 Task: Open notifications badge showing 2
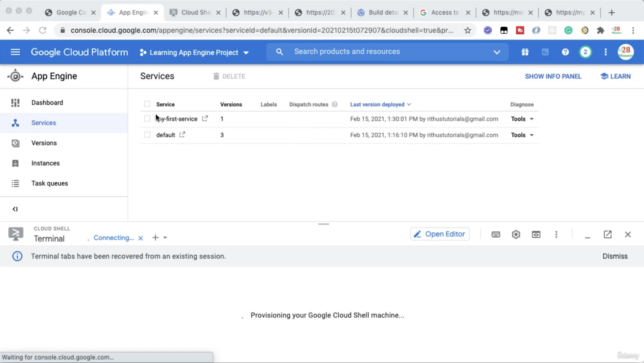[585, 52]
